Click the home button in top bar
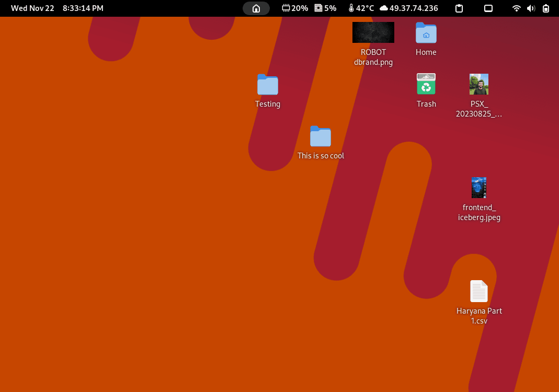The height and width of the screenshot is (392, 559). tap(256, 8)
